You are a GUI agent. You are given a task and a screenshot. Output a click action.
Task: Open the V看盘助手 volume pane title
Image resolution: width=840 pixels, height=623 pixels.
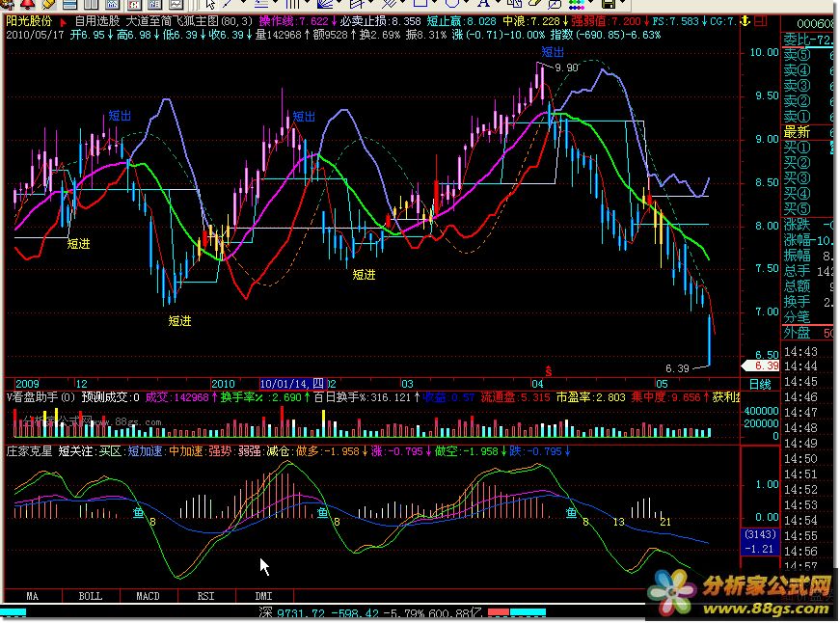[x=40, y=396]
